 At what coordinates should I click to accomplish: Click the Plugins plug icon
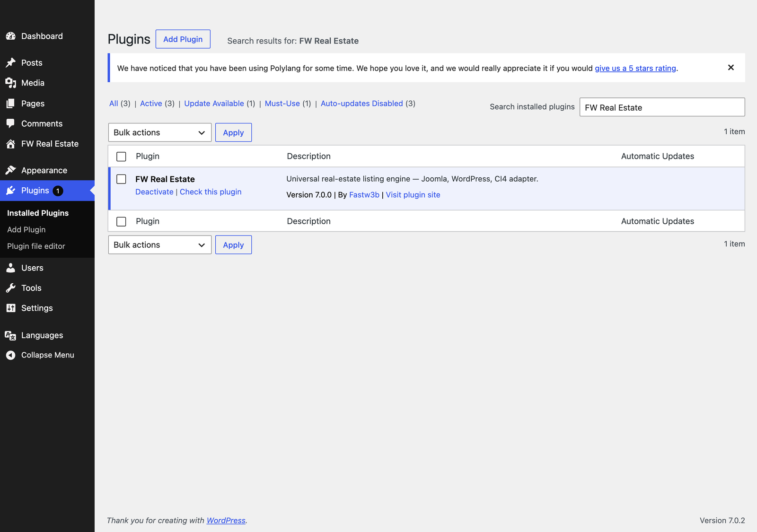click(x=11, y=191)
